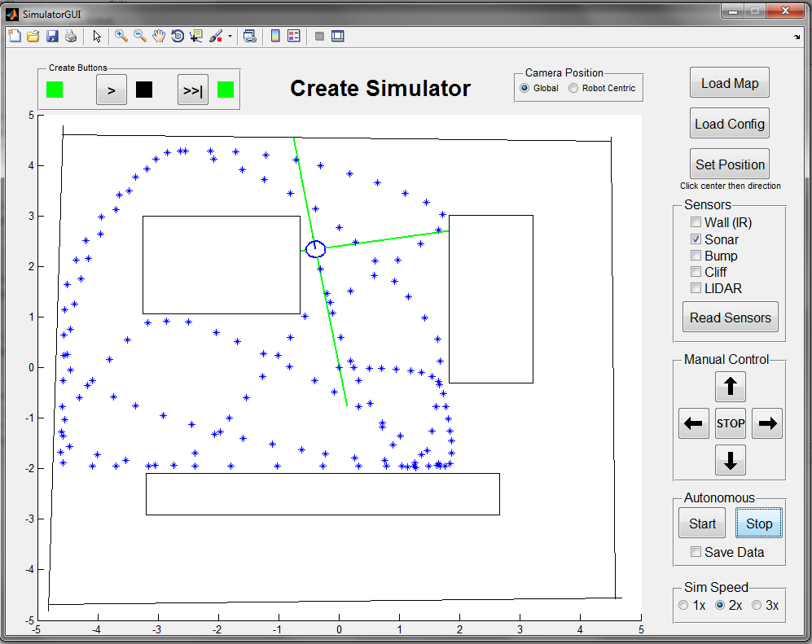Enable the Wall (IR) sensor checkbox
This screenshot has width=812, height=644.
pos(696,222)
